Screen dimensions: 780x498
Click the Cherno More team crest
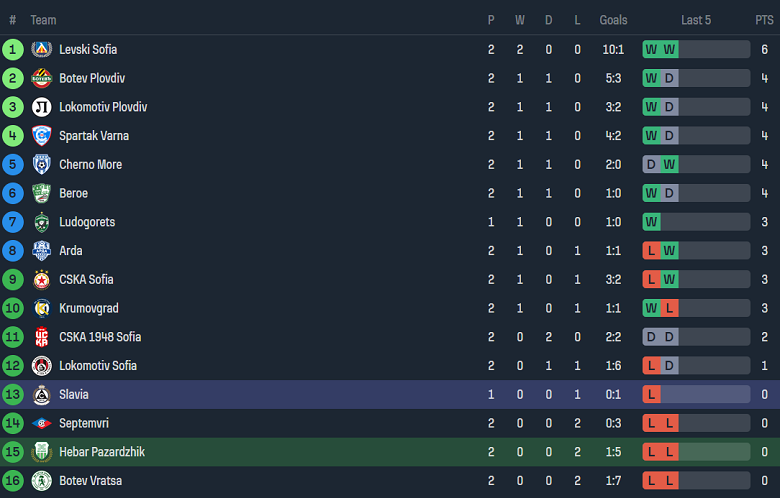click(41, 164)
